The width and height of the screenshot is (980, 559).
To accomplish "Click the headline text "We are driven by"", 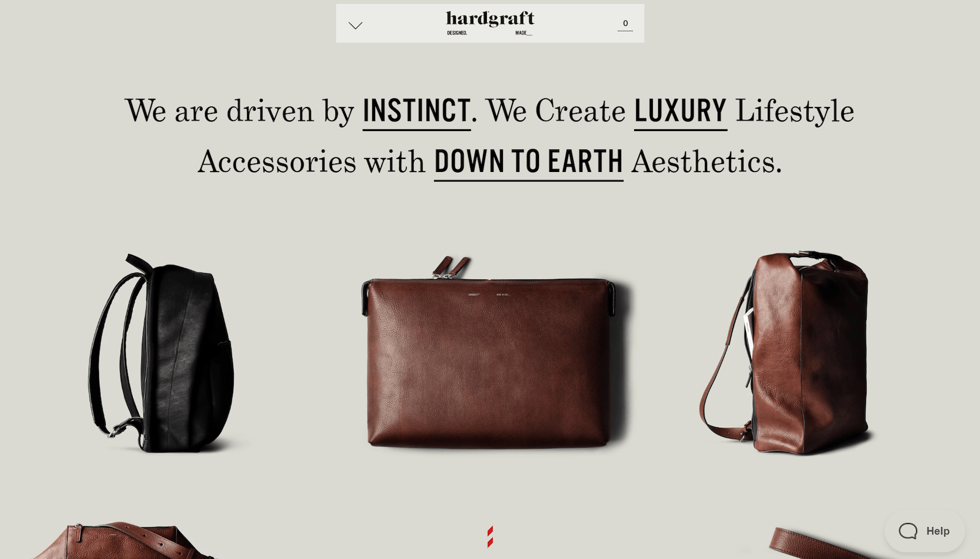I will [240, 112].
